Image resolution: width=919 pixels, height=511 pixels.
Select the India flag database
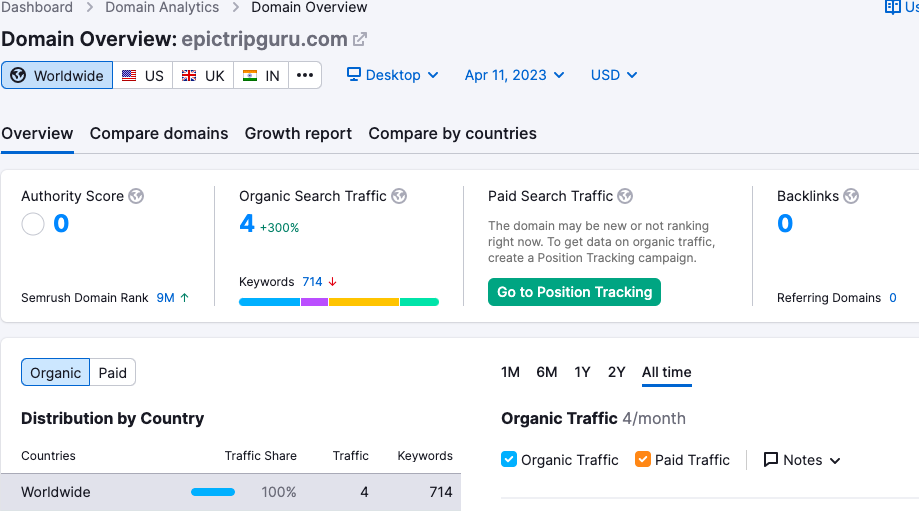(x=261, y=75)
